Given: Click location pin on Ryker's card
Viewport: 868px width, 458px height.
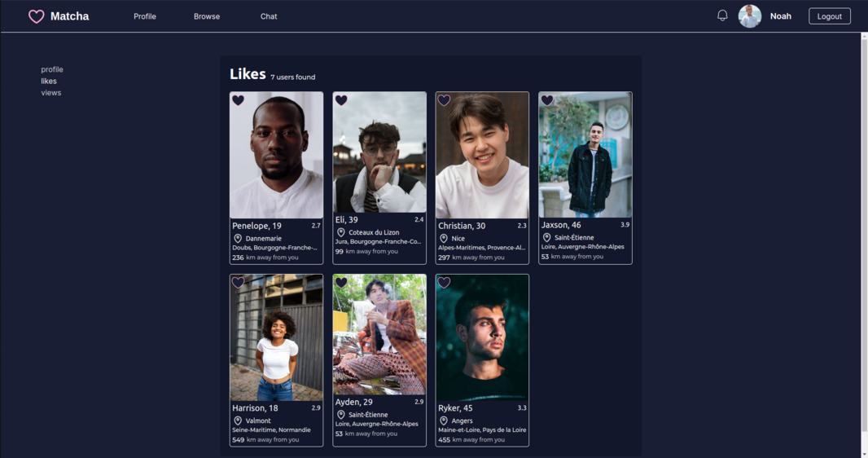Looking at the screenshot, I should point(444,421).
